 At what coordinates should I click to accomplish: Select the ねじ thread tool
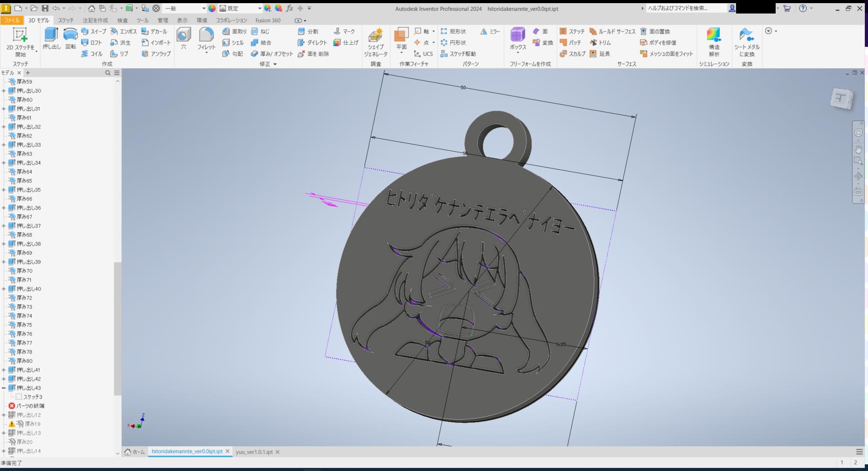260,32
